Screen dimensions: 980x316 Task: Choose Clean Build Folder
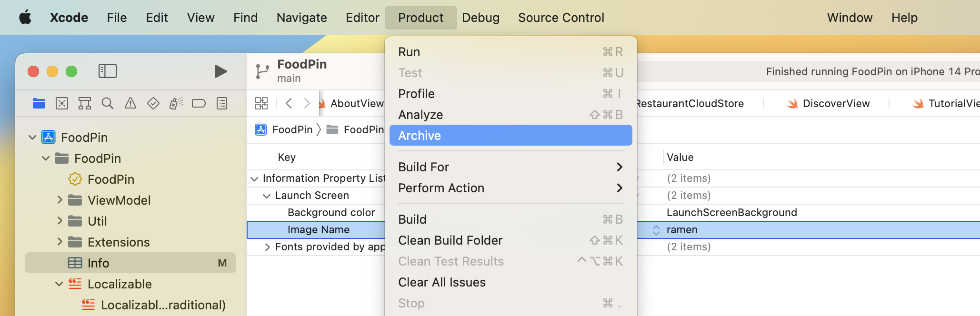[450, 240]
